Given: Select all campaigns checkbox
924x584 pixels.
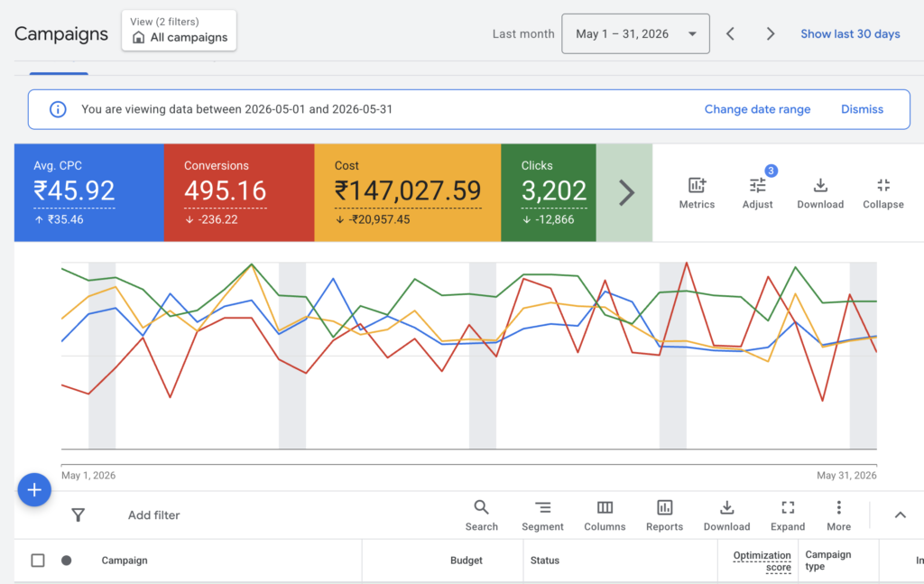Looking at the screenshot, I should tap(38, 560).
